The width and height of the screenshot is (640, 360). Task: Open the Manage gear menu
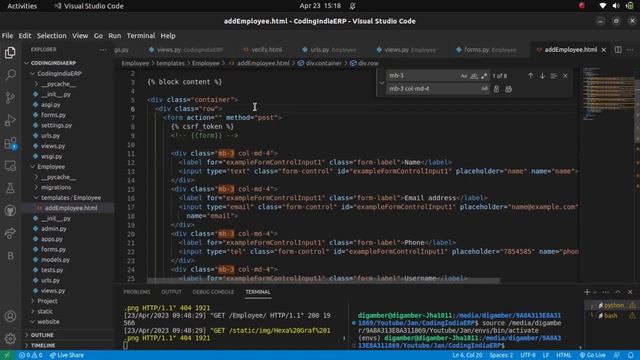10,338
